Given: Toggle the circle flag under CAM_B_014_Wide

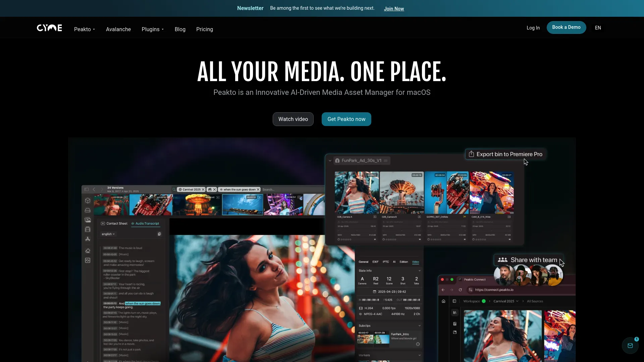Looking at the screenshot, I should click(x=473, y=239).
